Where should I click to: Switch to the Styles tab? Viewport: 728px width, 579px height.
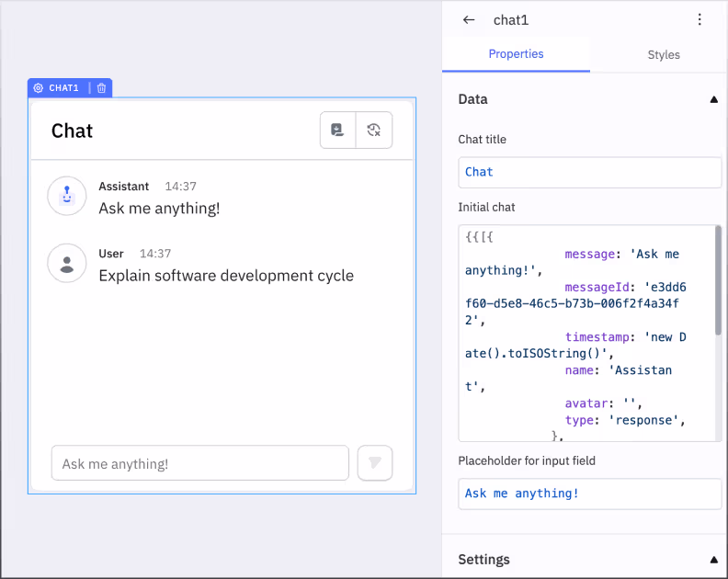coord(663,55)
